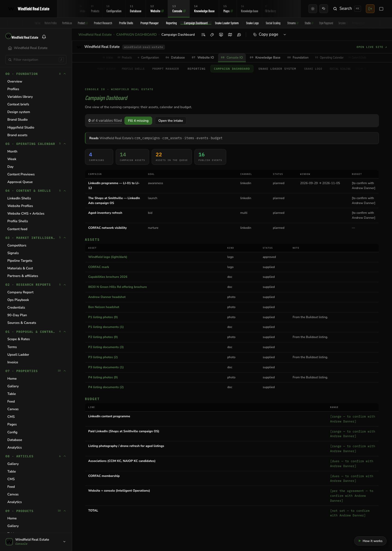Open the Reporting pill tab
Screen dimensions: 392x551
coord(197,69)
